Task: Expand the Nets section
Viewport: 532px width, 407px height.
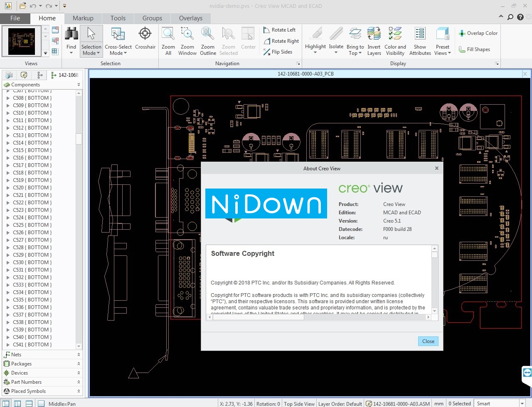Action: click(x=79, y=355)
